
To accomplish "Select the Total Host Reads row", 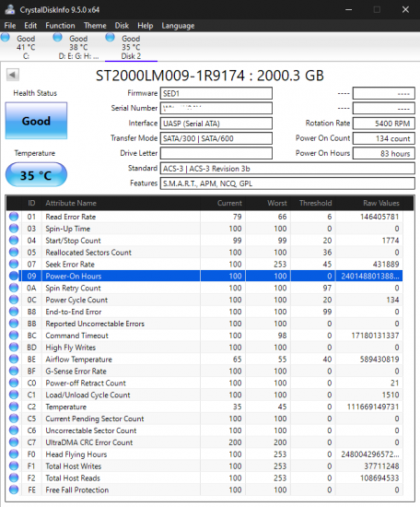I will click(x=204, y=478).
